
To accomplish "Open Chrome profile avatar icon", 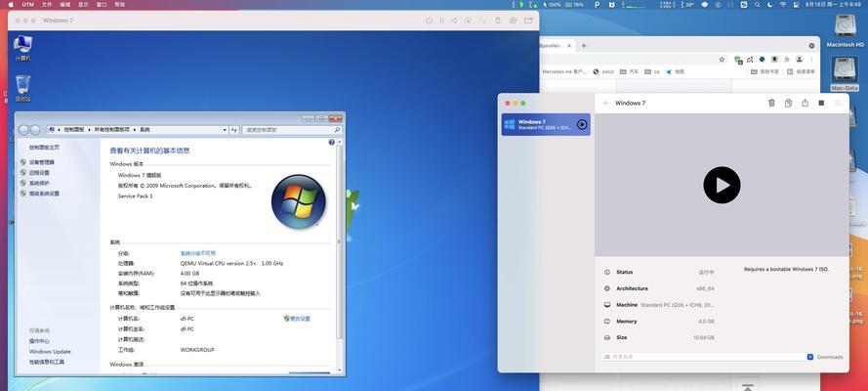I will pos(800,60).
